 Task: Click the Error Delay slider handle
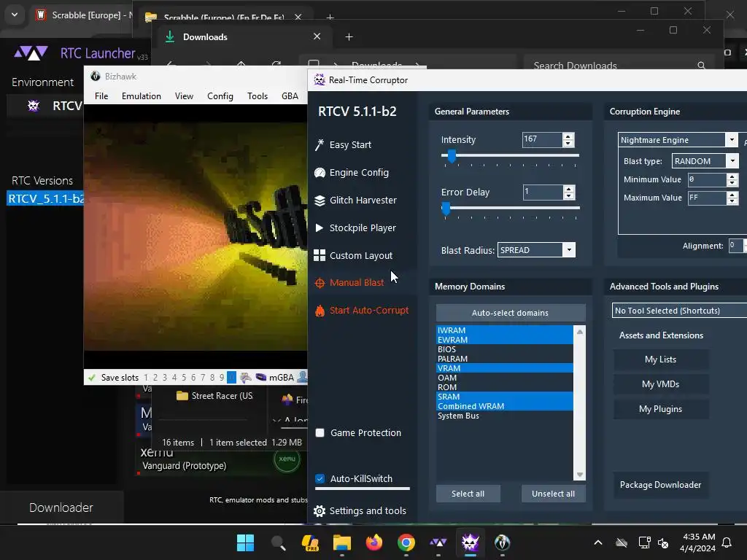pyautogui.click(x=446, y=209)
